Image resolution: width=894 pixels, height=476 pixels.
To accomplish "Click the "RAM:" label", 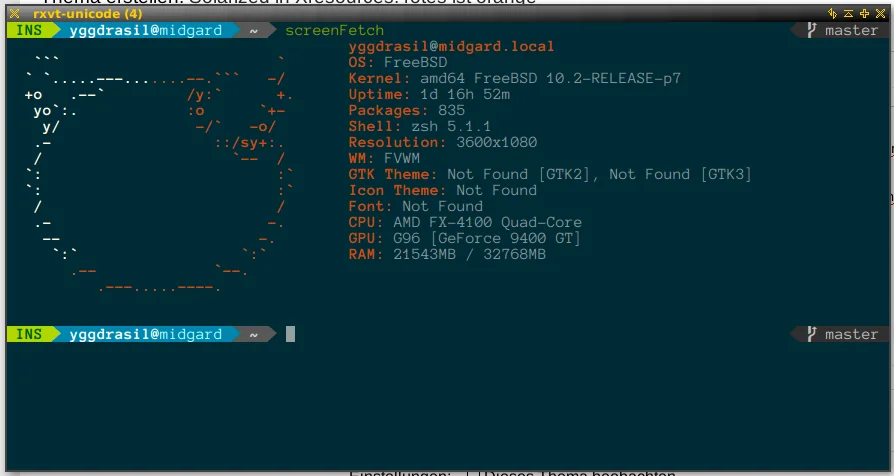I will (366, 254).
